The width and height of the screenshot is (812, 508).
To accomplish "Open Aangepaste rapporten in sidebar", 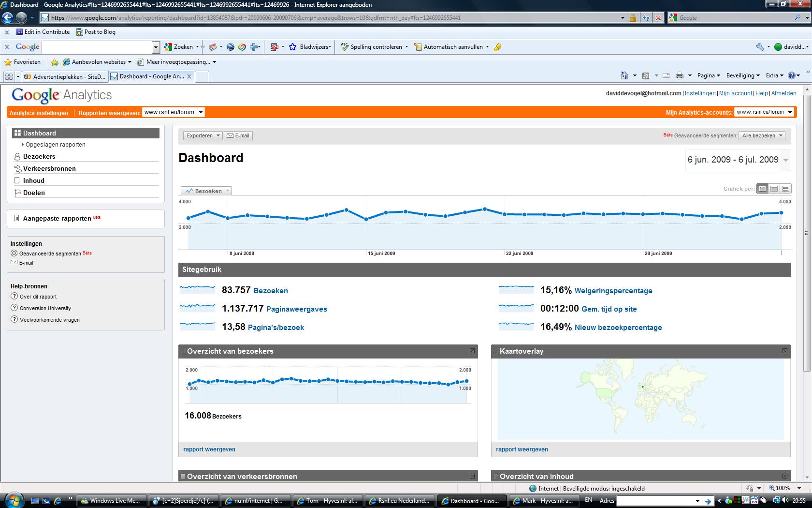I will (57, 219).
